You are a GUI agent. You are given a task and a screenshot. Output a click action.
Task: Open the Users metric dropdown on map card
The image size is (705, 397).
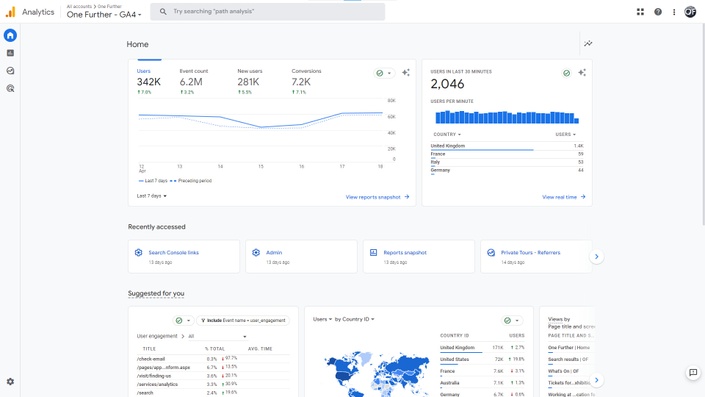[x=322, y=319]
